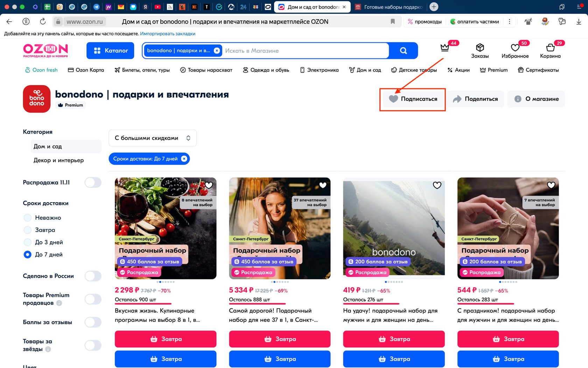This screenshot has height=368, width=588.
Task: Reload the page with the refresh icon
Action: 43,22
